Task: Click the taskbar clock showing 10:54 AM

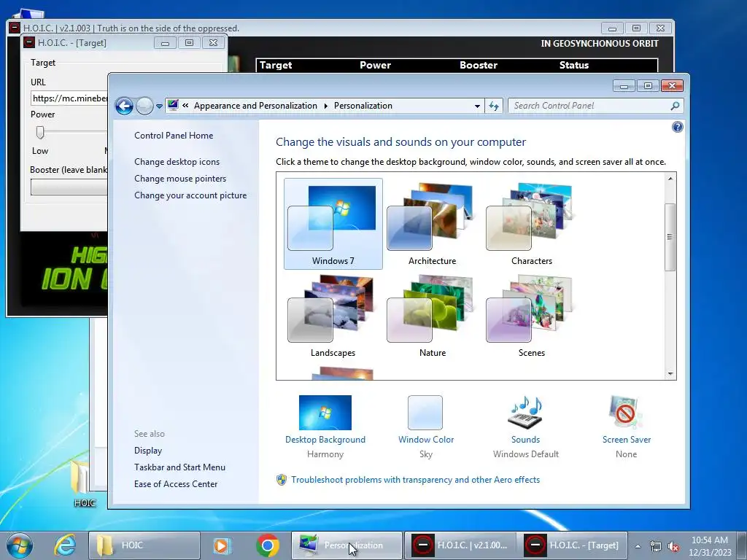Action: click(x=709, y=545)
